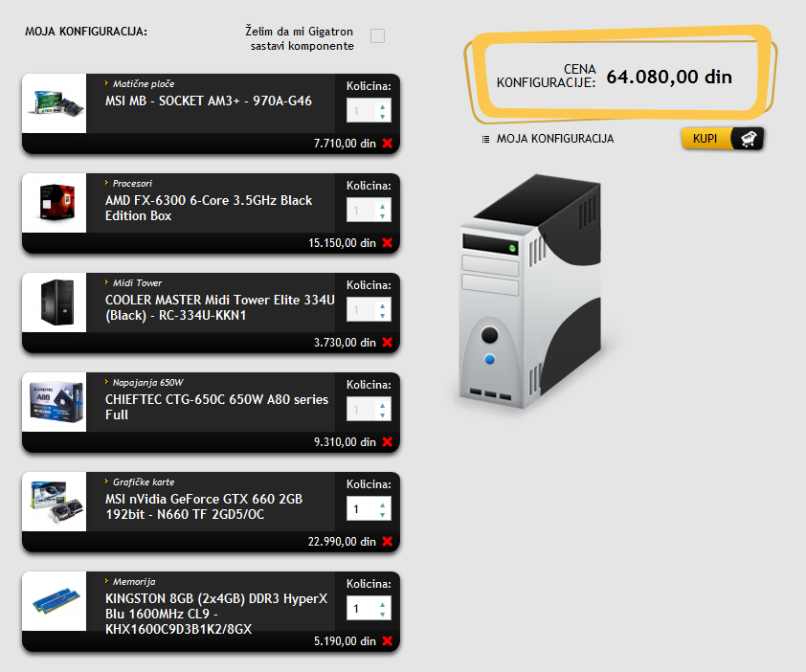Screen dimensions: 806x672
Task: Open the Procesori category link
Action: [133, 184]
